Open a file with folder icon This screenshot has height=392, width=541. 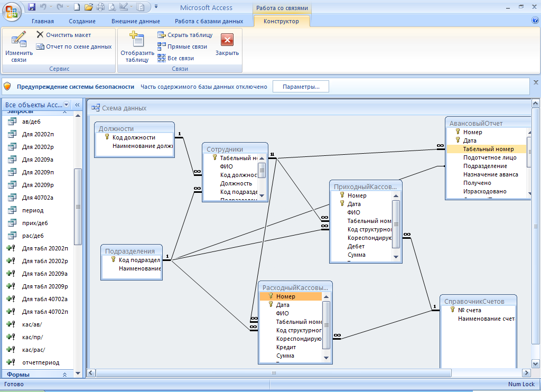coord(89,6)
